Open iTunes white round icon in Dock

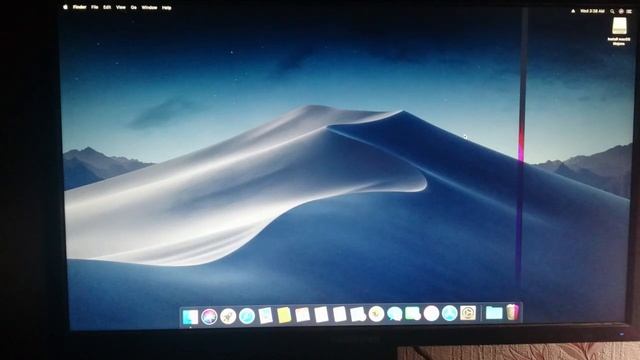pyautogui.click(x=431, y=313)
